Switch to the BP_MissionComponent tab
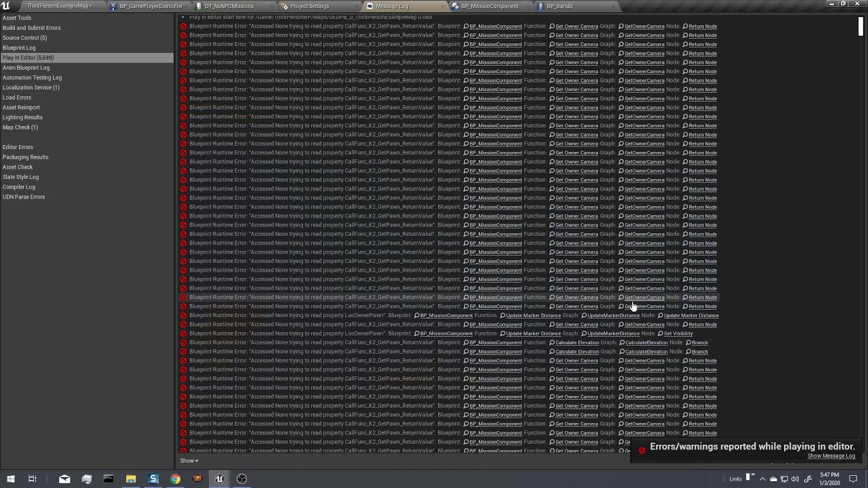868x488 pixels. click(x=490, y=6)
